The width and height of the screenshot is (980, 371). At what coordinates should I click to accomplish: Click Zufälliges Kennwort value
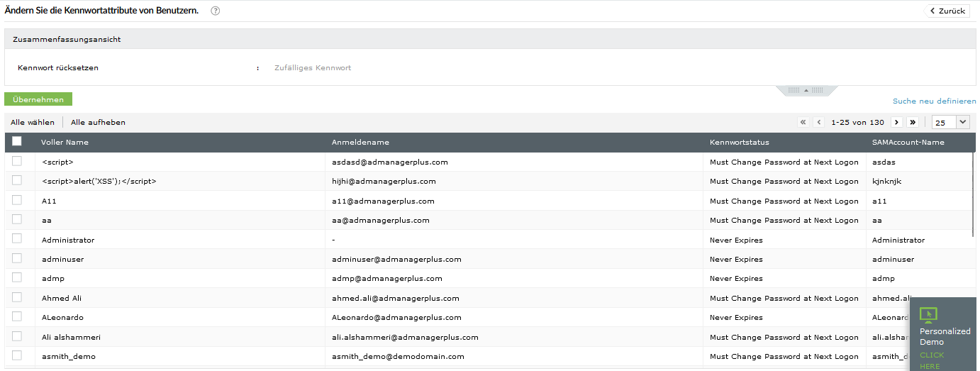click(313, 68)
